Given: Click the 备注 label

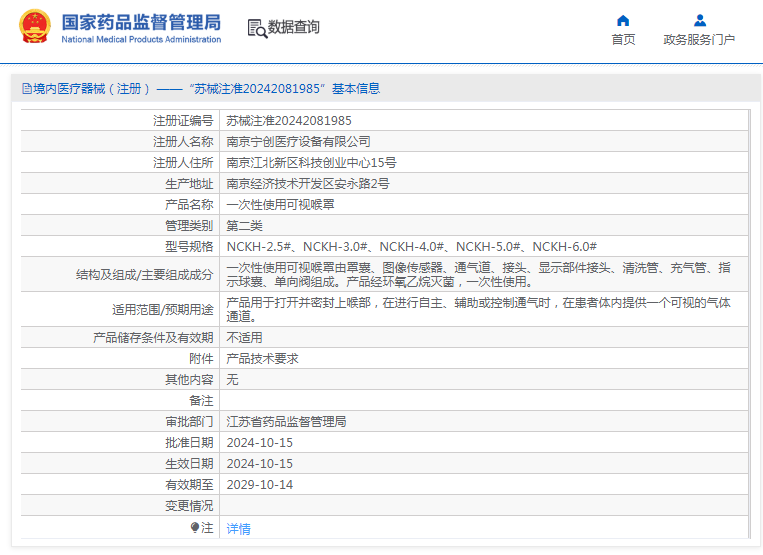Looking at the screenshot, I should pos(201,401).
